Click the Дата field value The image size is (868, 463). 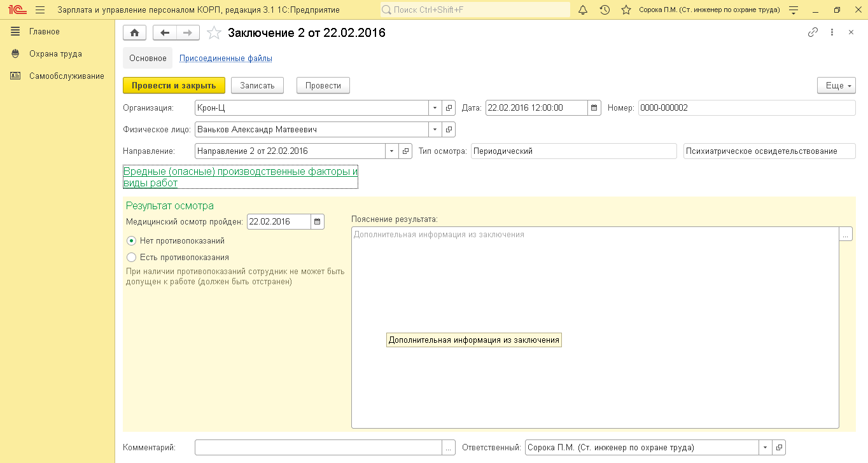536,108
